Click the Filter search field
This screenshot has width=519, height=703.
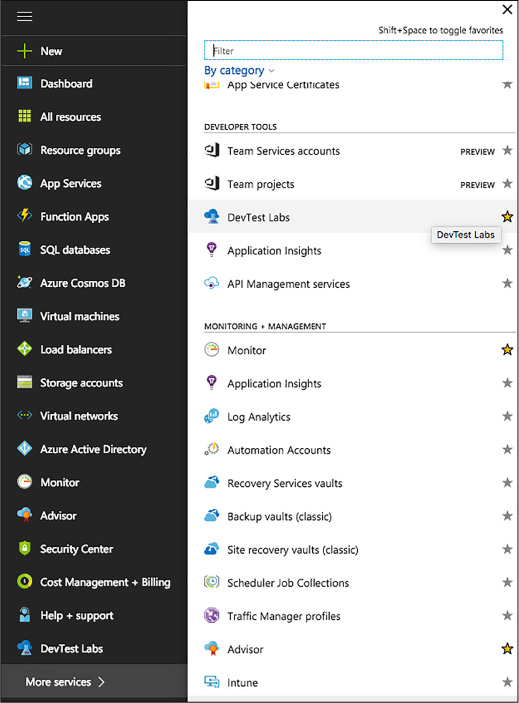pos(353,50)
